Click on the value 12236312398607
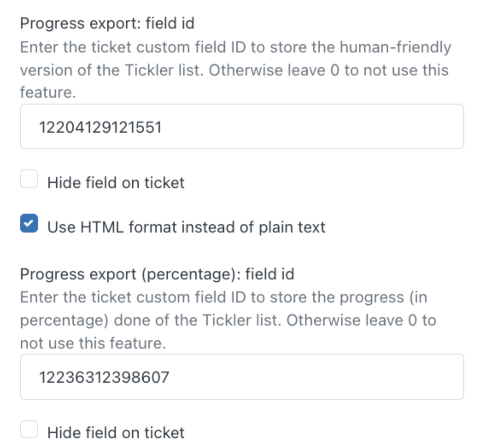The width and height of the screenshot is (480, 448). (104, 377)
